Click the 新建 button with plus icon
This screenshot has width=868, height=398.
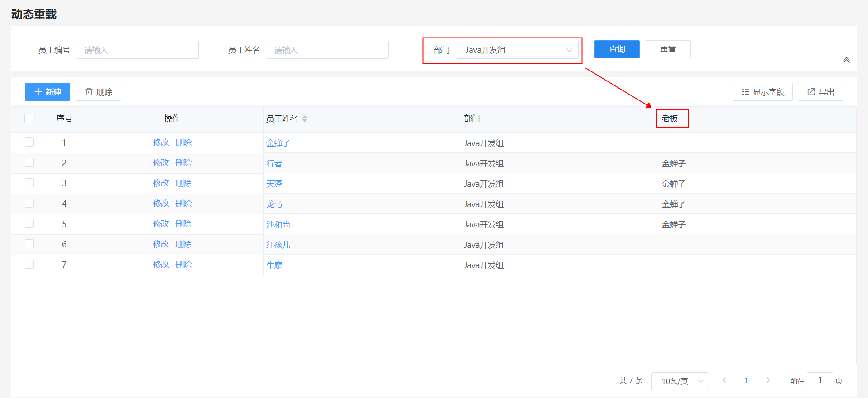[47, 92]
